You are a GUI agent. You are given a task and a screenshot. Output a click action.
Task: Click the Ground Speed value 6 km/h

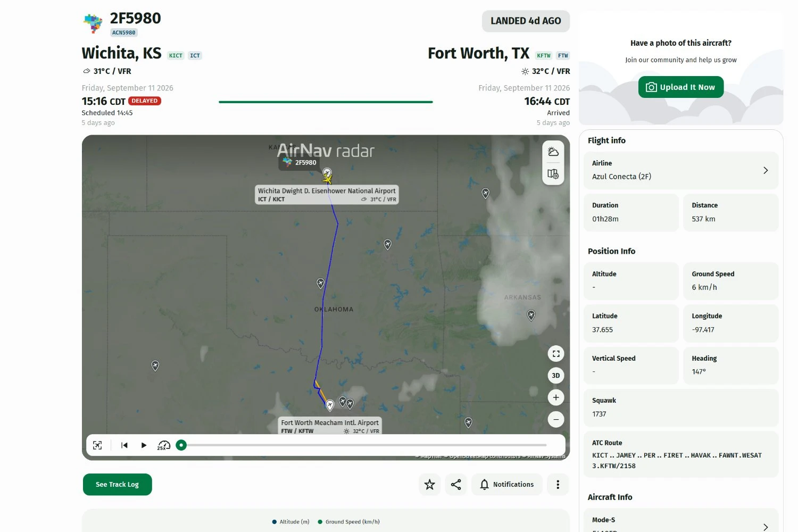click(704, 287)
